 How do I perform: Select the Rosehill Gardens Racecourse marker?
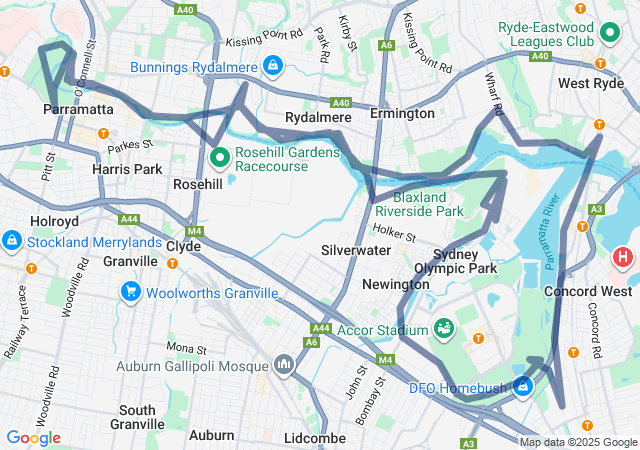(220, 158)
